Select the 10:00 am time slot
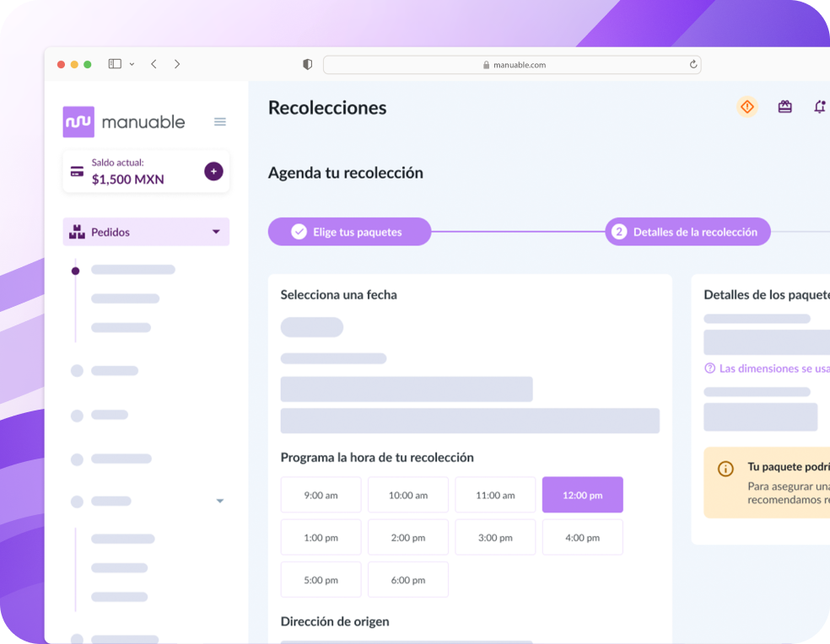 [x=408, y=496]
